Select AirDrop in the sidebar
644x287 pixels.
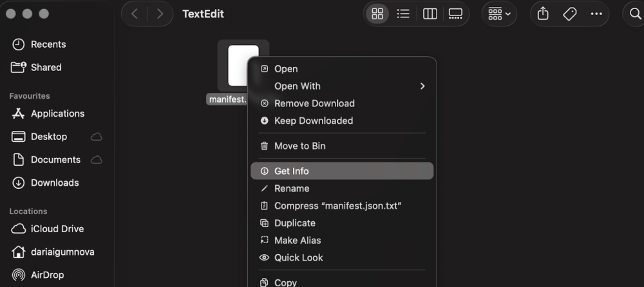(47, 275)
